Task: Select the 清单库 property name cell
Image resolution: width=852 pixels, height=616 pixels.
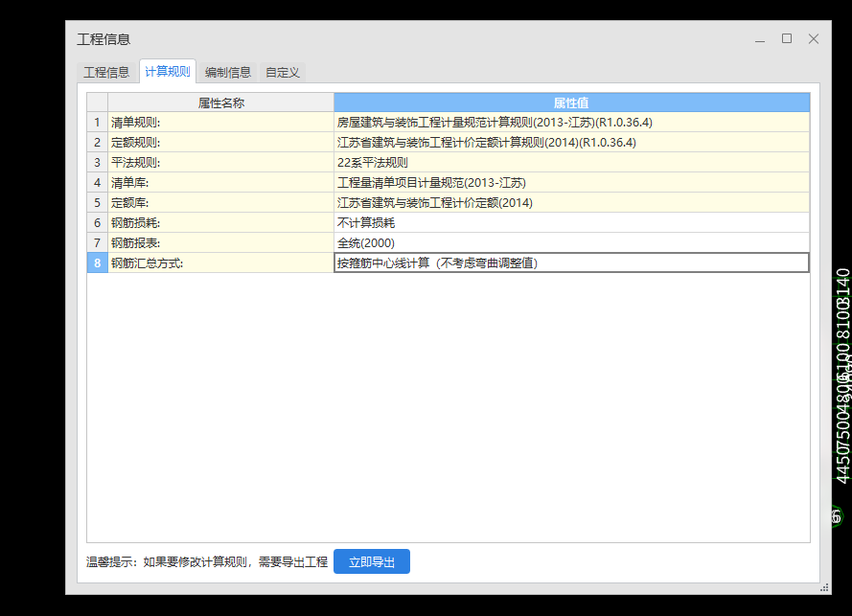Action: 220,183
